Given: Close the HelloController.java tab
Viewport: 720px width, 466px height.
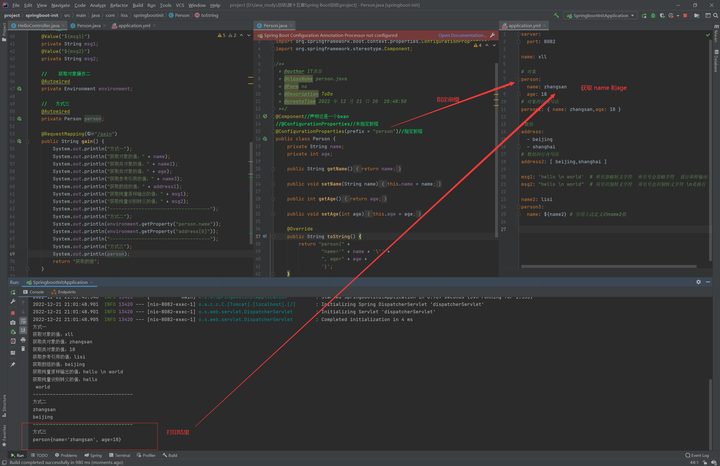Looking at the screenshot, I should 64,26.
